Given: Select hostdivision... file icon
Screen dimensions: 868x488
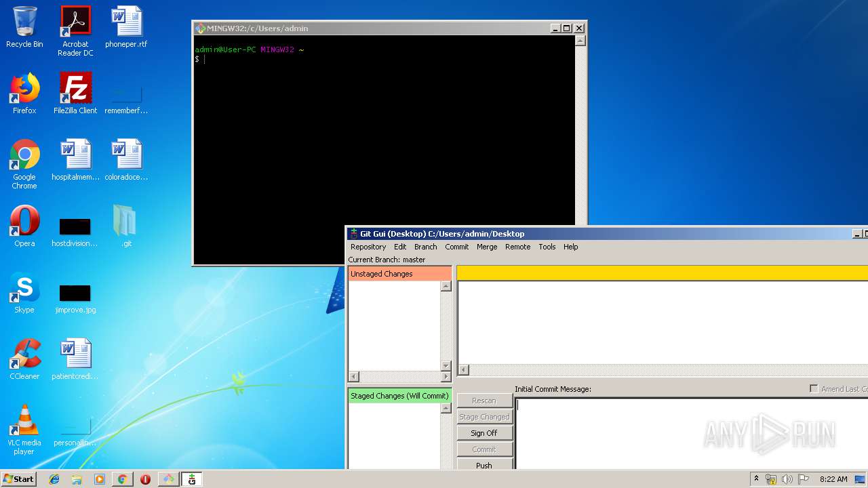Looking at the screenshot, I should [x=75, y=231].
